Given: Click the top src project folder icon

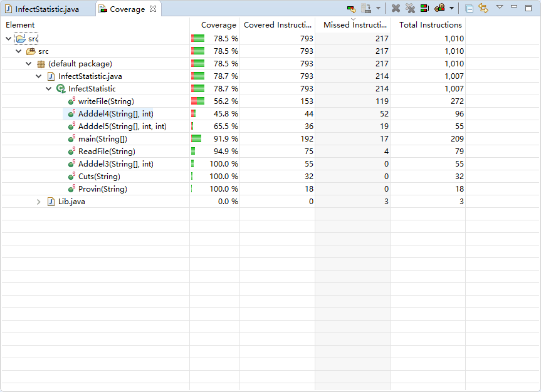Looking at the screenshot, I should (x=21, y=38).
